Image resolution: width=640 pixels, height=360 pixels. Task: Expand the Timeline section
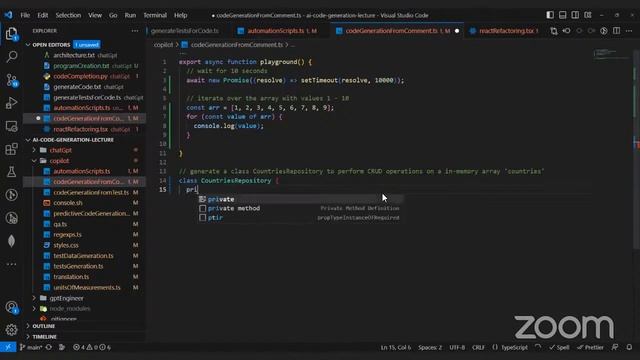(x=44, y=337)
